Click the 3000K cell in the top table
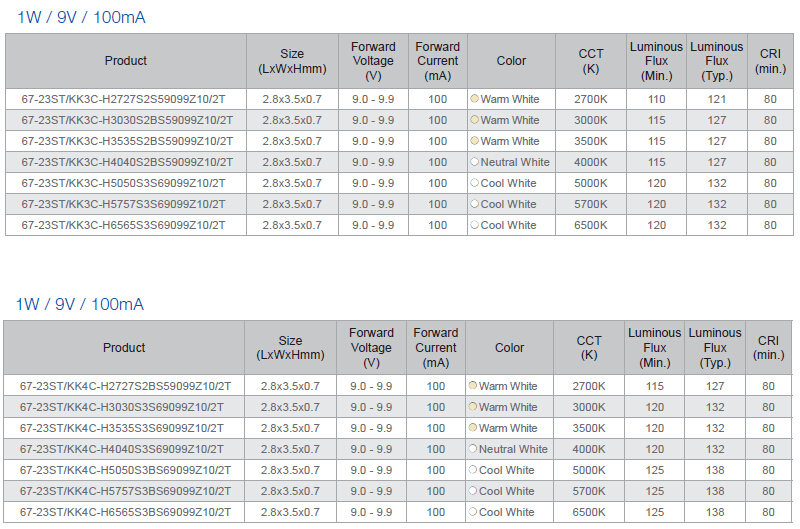The image size is (800, 529). [x=591, y=120]
